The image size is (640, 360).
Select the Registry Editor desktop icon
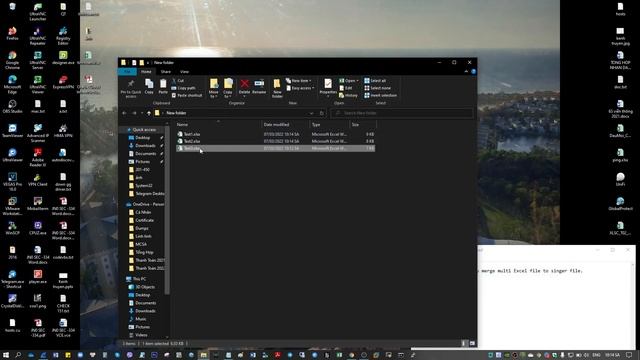(x=63, y=36)
